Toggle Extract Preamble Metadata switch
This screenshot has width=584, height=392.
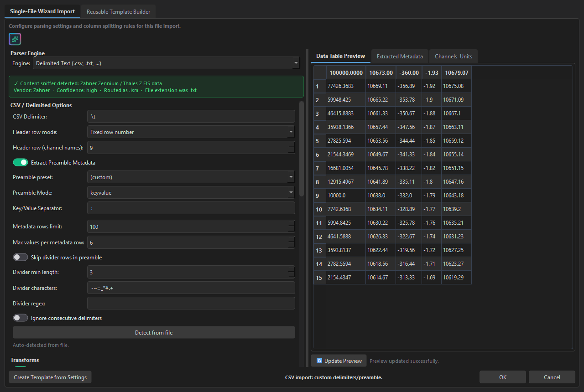point(21,162)
